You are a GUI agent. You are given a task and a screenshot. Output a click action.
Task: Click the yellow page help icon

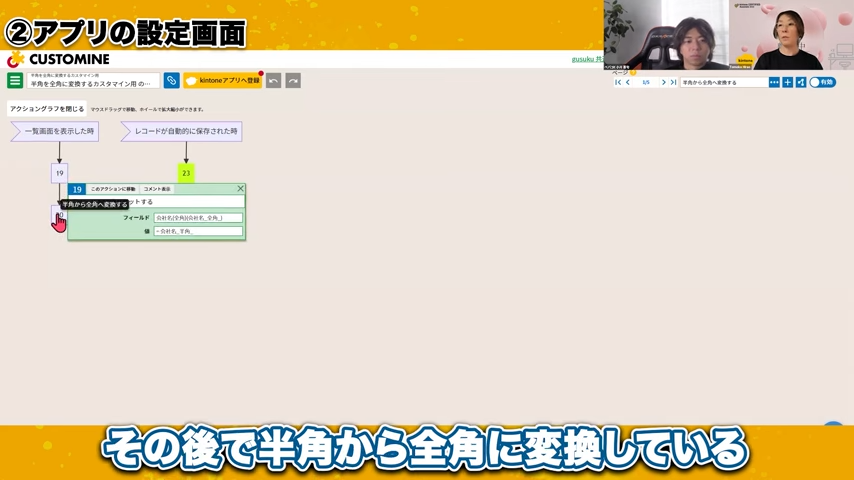coord(633,72)
